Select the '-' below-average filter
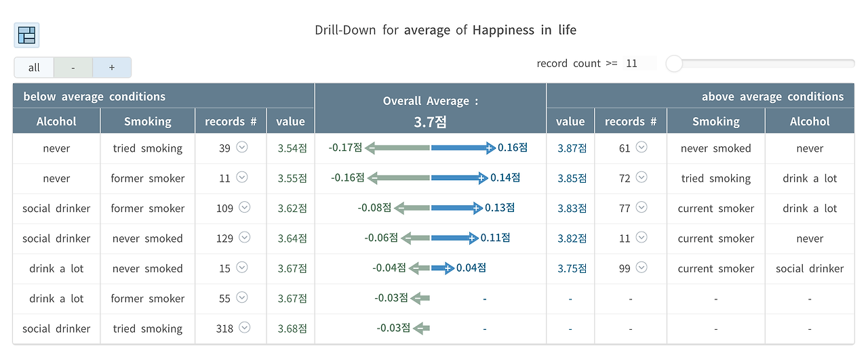 click(x=73, y=68)
